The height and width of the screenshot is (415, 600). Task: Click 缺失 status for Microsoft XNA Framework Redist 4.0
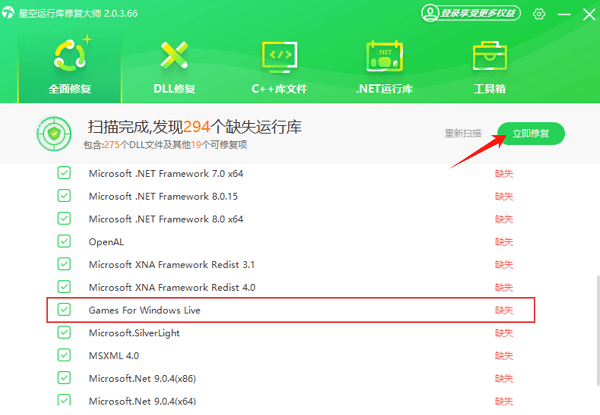pyautogui.click(x=504, y=287)
